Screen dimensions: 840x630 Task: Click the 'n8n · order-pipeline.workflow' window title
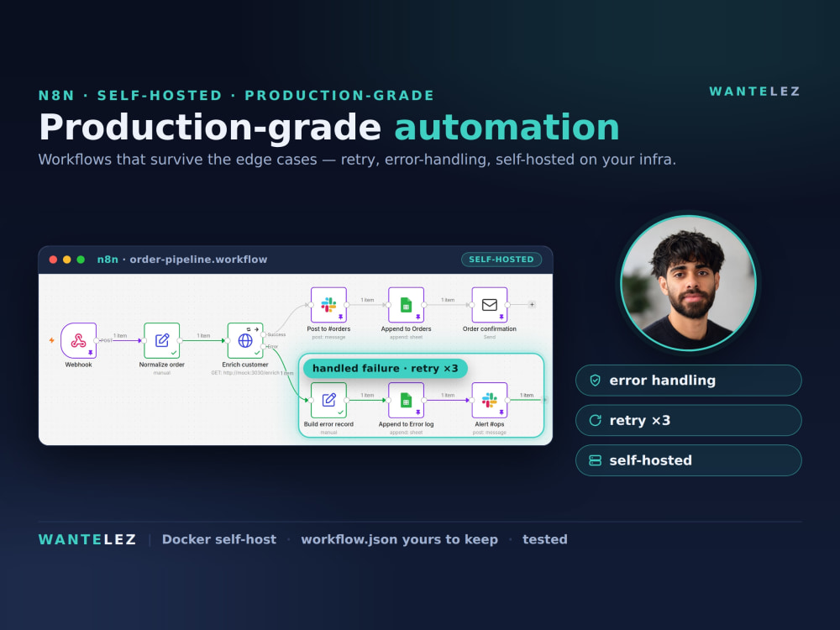pyautogui.click(x=182, y=260)
